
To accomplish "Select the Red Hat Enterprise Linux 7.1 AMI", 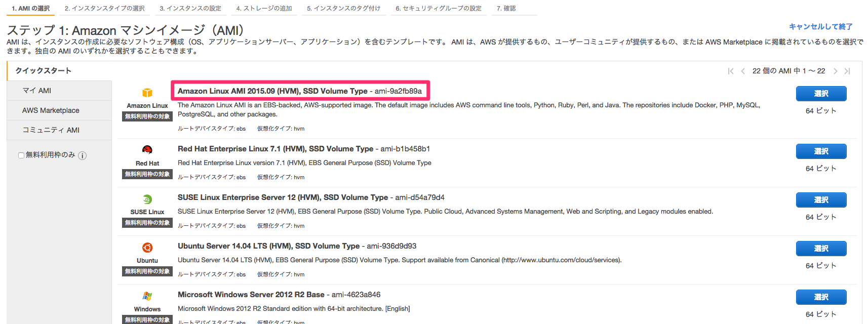I will [821, 151].
